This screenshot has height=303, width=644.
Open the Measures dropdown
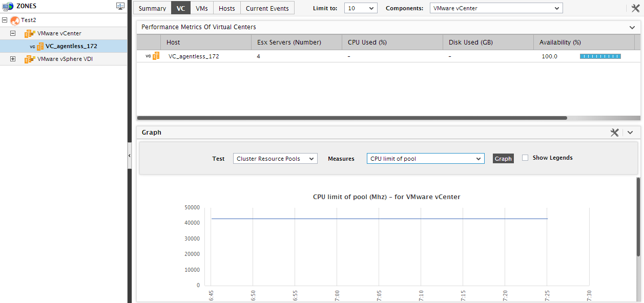tap(425, 159)
